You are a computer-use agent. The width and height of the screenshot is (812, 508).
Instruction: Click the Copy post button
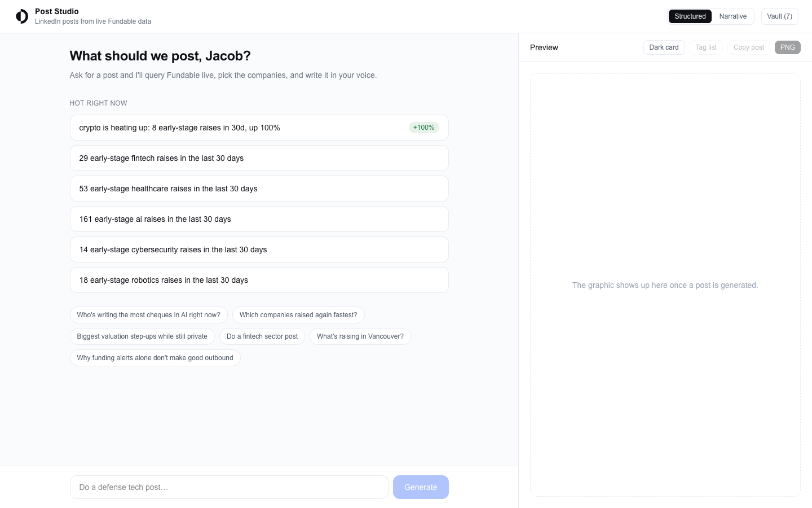[x=748, y=47]
